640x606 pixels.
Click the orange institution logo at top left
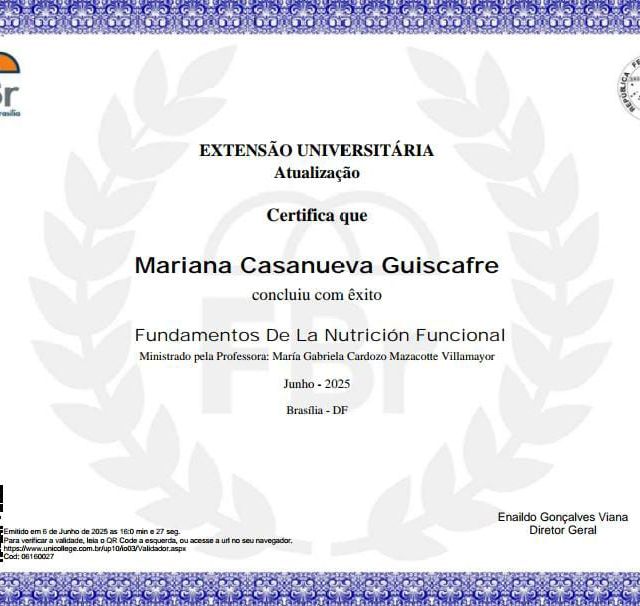(9, 85)
